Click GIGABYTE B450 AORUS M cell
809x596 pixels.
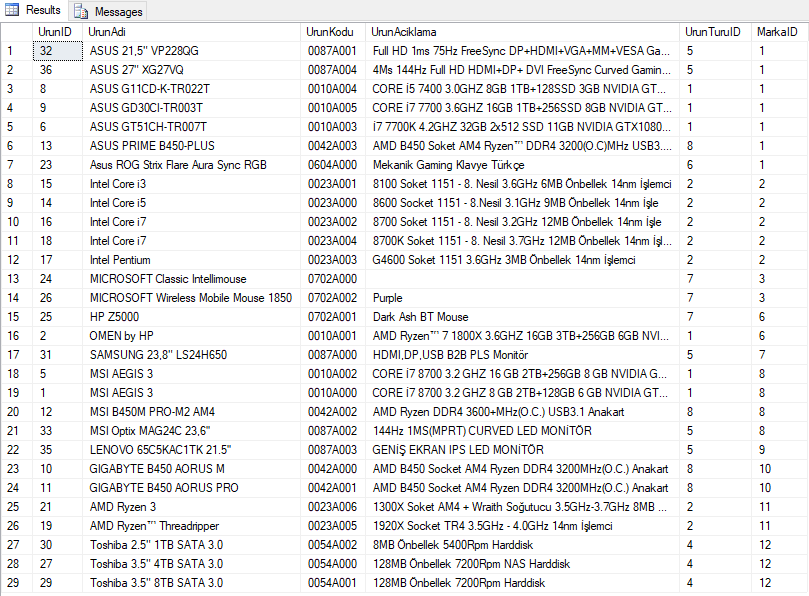(191, 469)
